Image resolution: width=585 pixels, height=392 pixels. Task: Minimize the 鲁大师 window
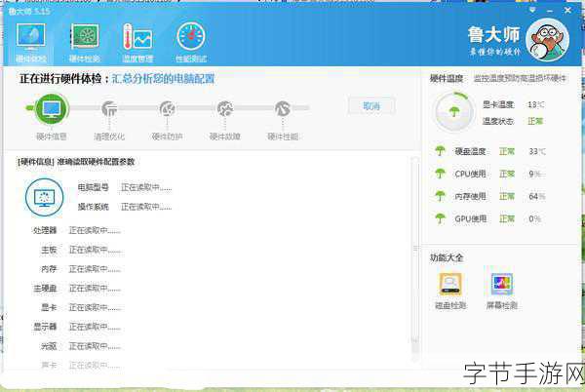point(550,11)
